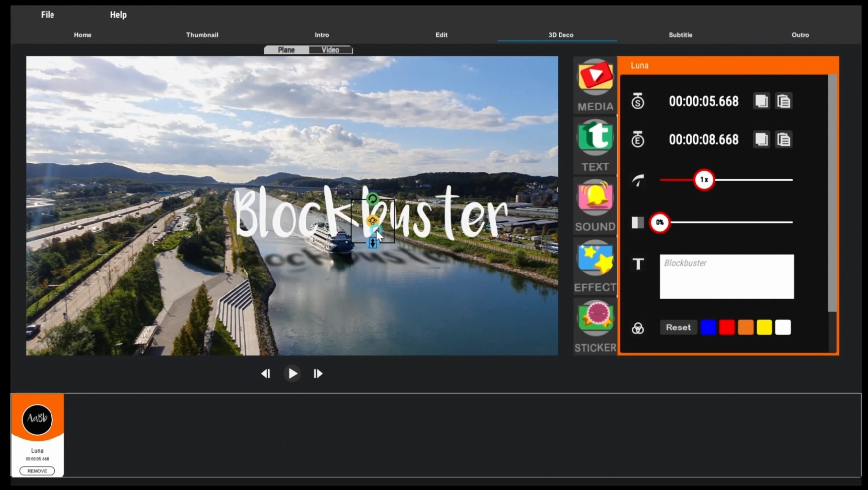
Task: Switch preview to Plane mode
Action: (286, 50)
